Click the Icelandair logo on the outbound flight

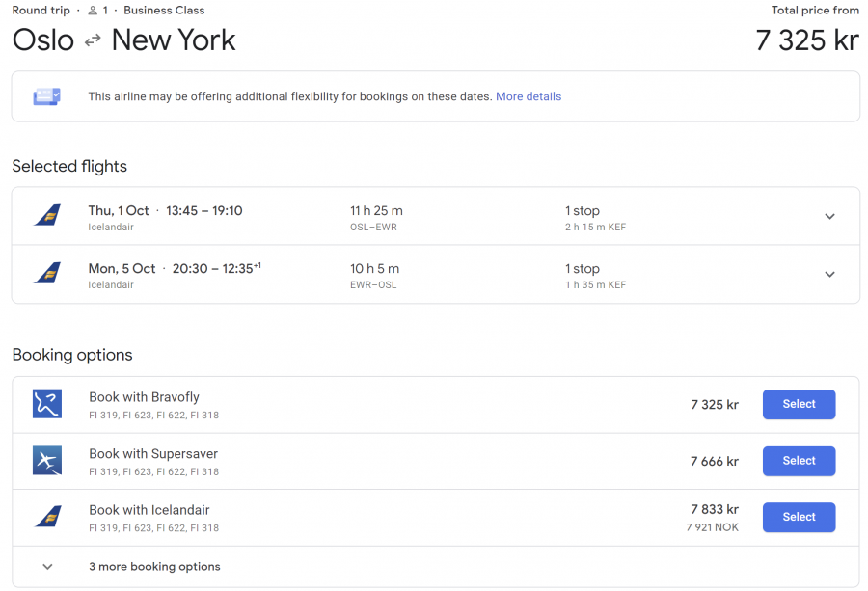click(x=47, y=216)
